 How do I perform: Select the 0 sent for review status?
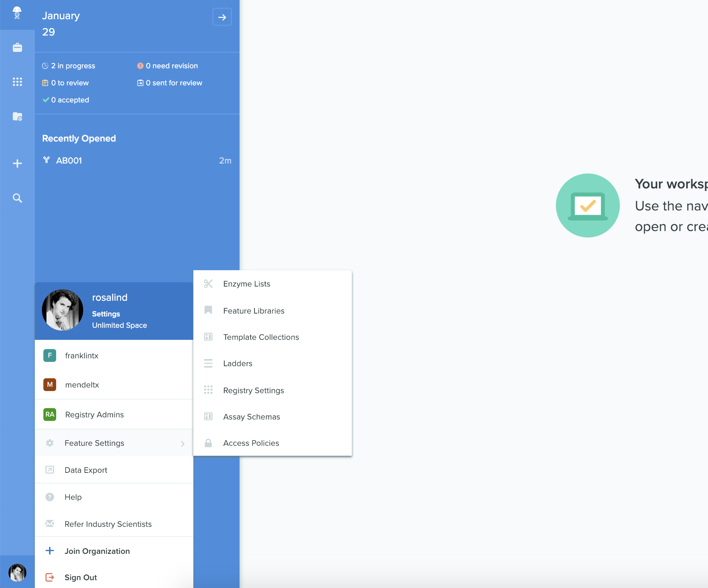pos(170,83)
